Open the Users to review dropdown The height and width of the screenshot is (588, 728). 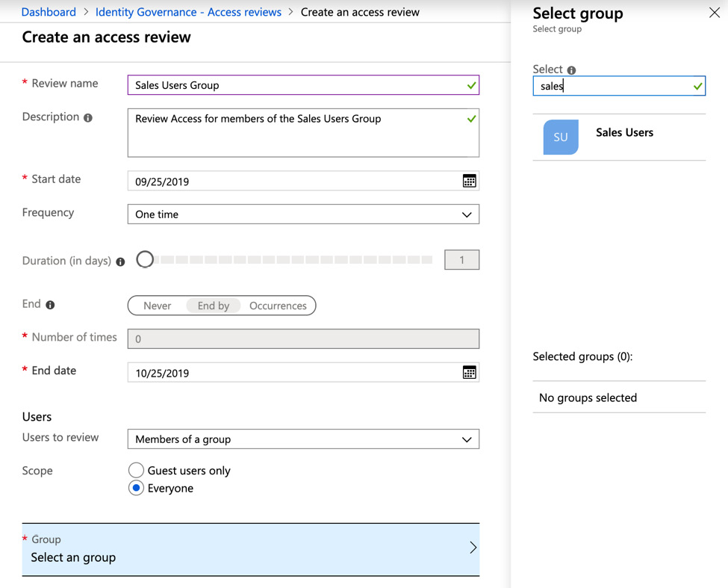[303, 439]
